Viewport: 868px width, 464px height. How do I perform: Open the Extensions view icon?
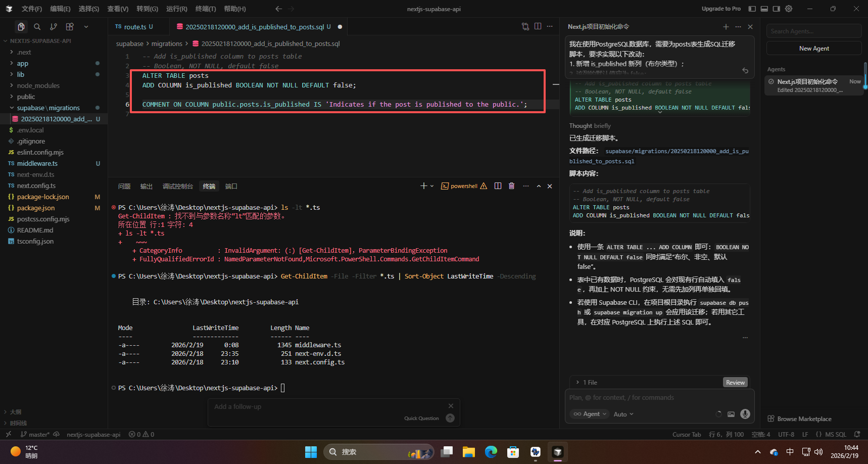[70, 27]
